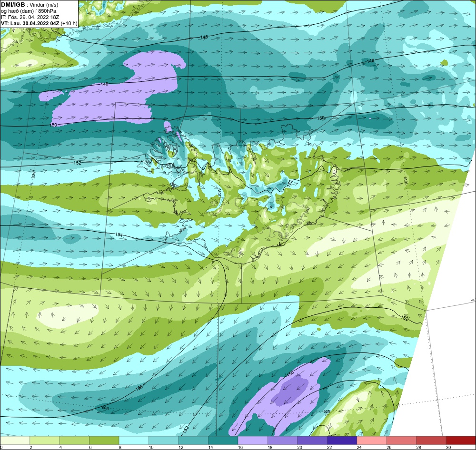Click the 12–14 m/s teal legend swatch

[193, 440]
